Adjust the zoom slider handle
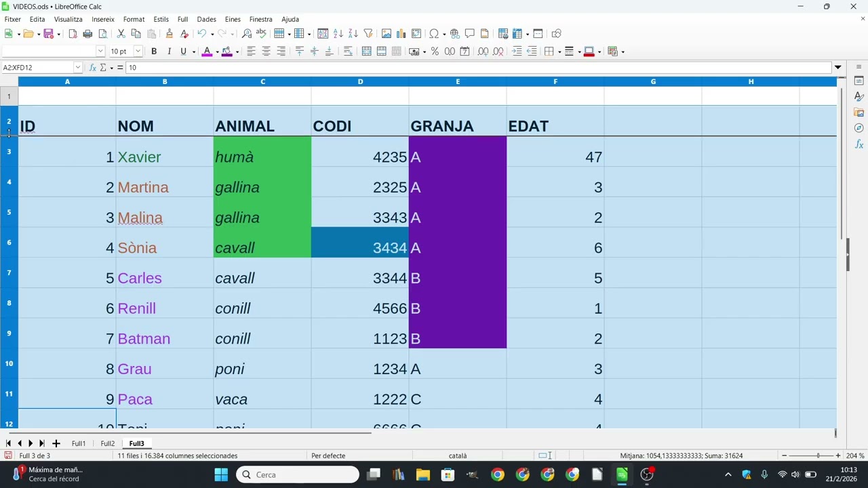The width and height of the screenshot is (868, 488). [818, 455]
